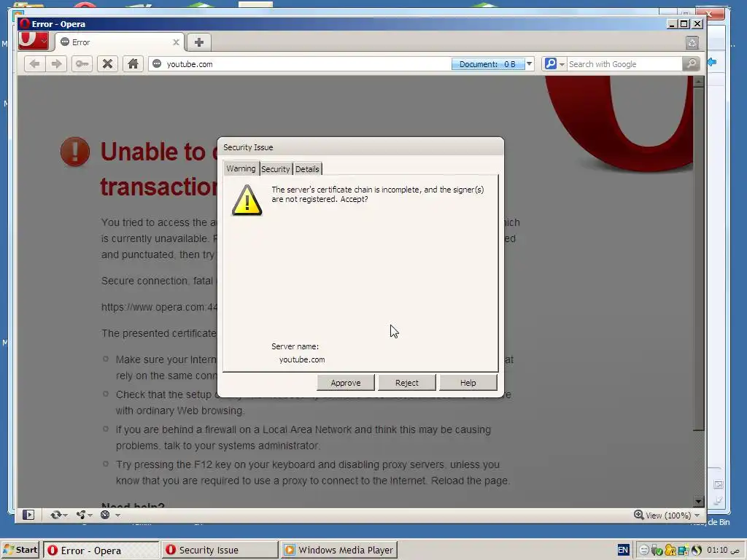The image size is (747, 560).
Task: Go to the home page icon
Action: (133, 64)
